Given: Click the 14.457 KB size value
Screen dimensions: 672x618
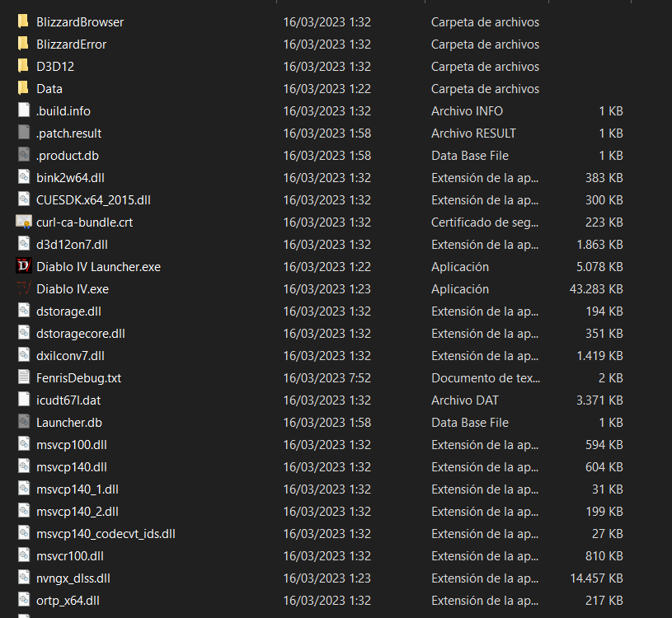Looking at the screenshot, I should click(x=597, y=578).
